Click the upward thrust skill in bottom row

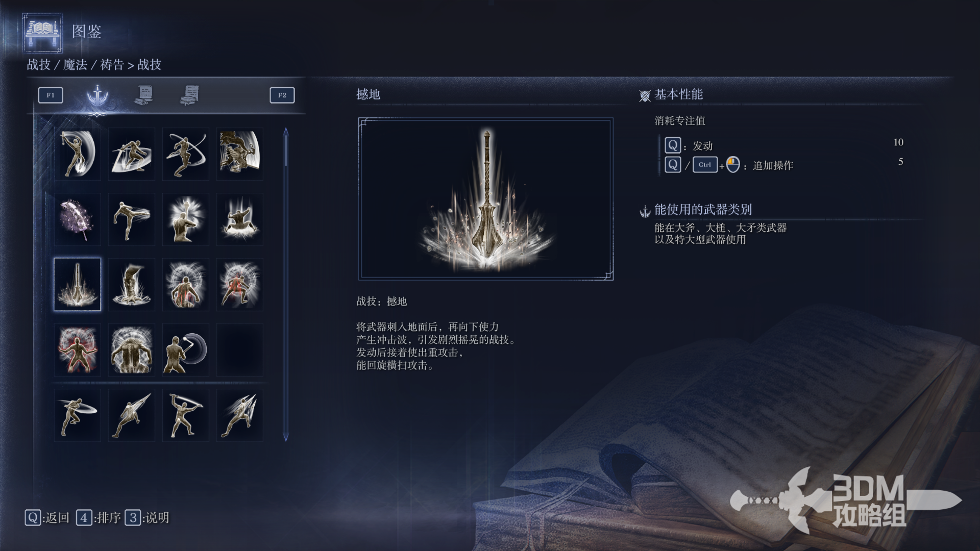(131, 415)
